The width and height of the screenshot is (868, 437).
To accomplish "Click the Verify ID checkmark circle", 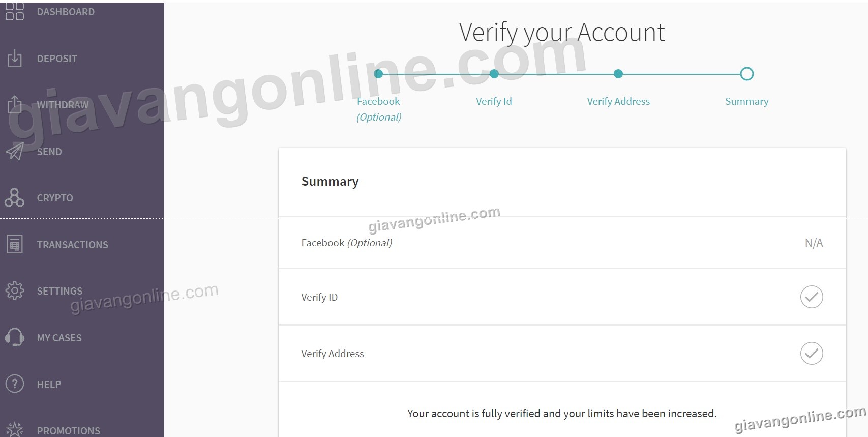I will click(x=812, y=297).
